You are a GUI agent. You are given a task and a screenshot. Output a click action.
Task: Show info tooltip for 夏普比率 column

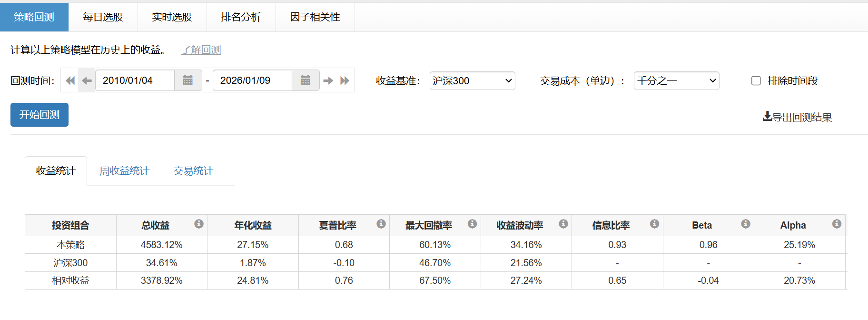coord(381,224)
